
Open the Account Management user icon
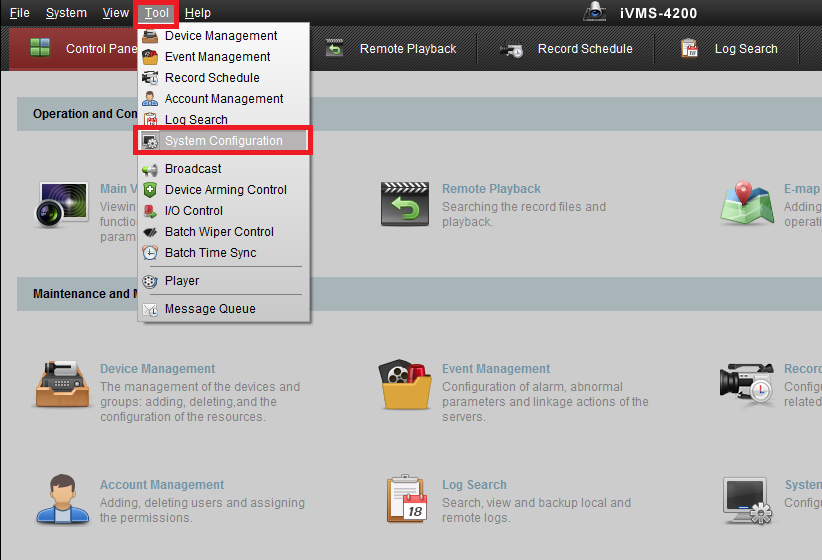[62, 500]
